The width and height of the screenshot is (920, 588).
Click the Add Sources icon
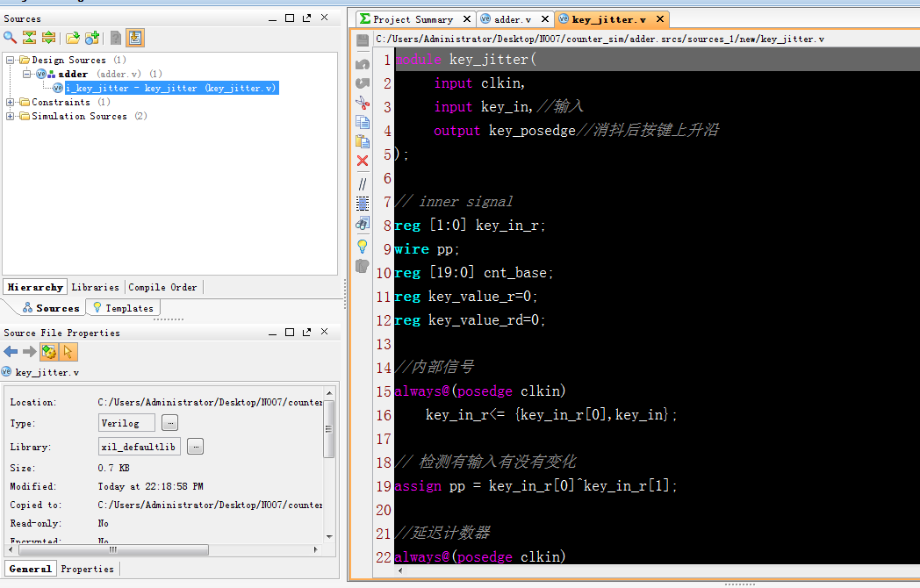92,38
